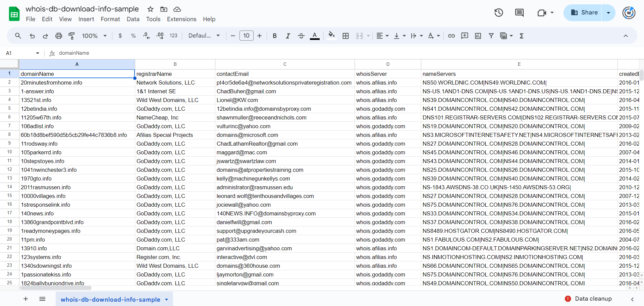Open Data cleanup suggestions
Viewport: 644px width, 306px height.
pos(588,299)
